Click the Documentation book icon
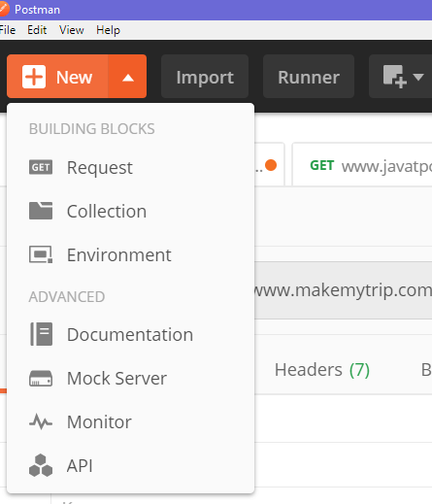 [41, 334]
